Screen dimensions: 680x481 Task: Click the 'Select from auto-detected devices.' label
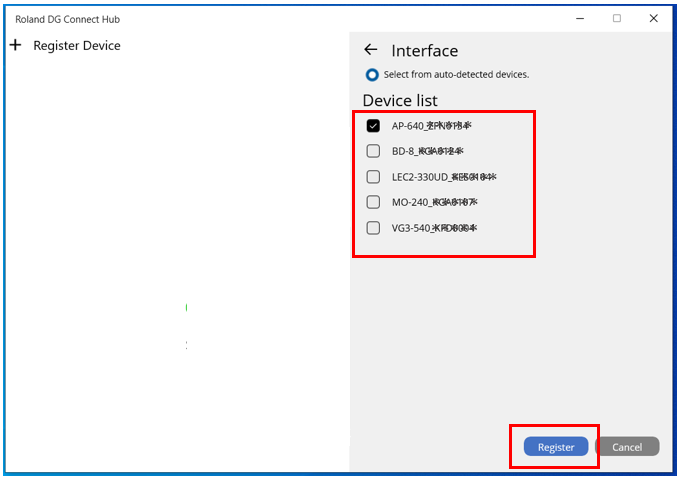click(456, 75)
